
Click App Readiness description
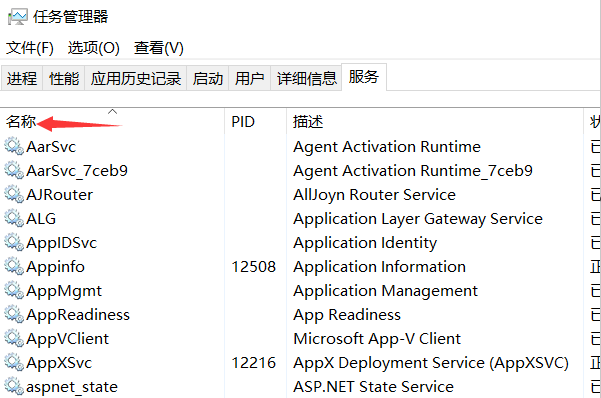(347, 315)
